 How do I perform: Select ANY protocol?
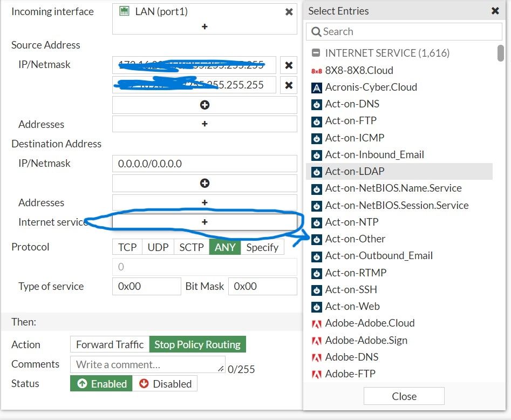(x=225, y=247)
